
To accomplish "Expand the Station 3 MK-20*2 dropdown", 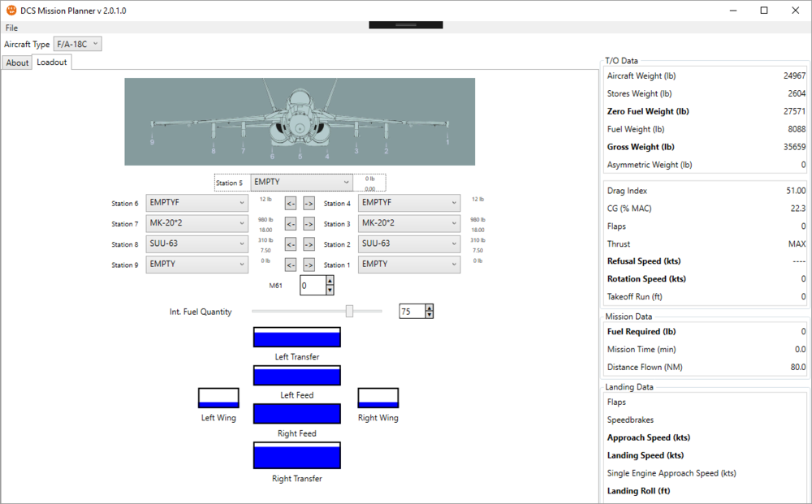I will [x=409, y=223].
